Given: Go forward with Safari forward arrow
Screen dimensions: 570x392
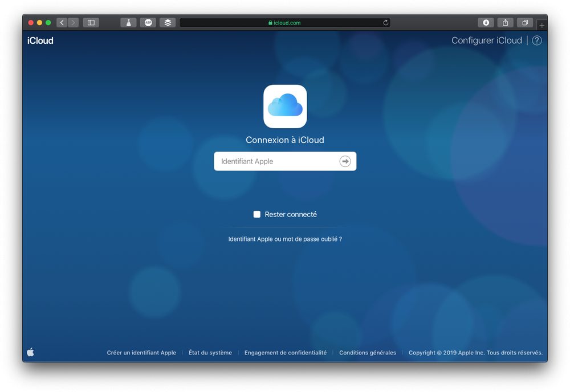Looking at the screenshot, I should click(x=73, y=23).
